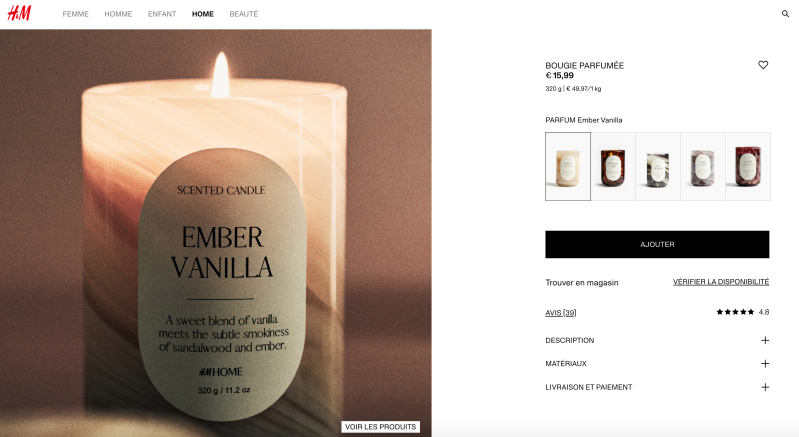Click the Ajouter button
Image resolution: width=799 pixels, height=437 pixels.
pos(657,244)
